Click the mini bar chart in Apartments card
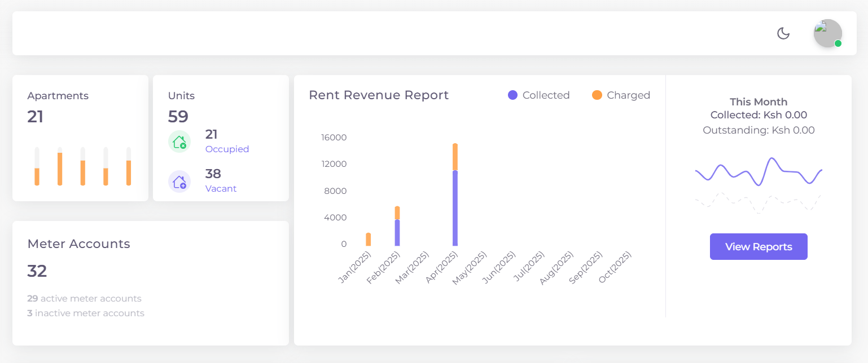This screenshot has width=868, height=363. coord(82,166)
